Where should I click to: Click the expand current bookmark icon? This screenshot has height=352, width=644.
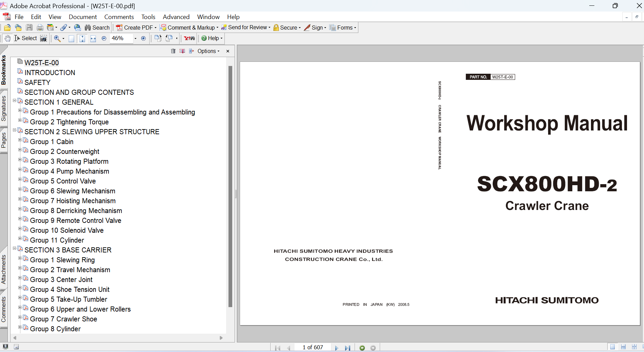191,51
